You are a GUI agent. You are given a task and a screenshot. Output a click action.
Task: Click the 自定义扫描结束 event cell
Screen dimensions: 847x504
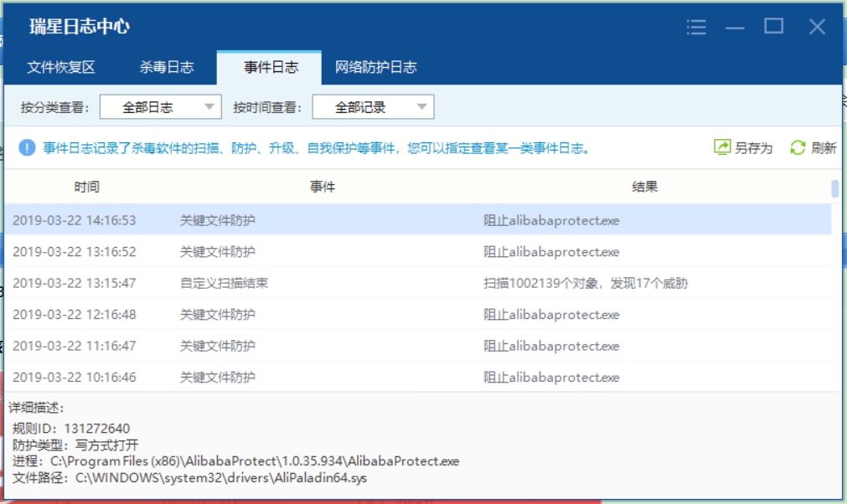224,283
